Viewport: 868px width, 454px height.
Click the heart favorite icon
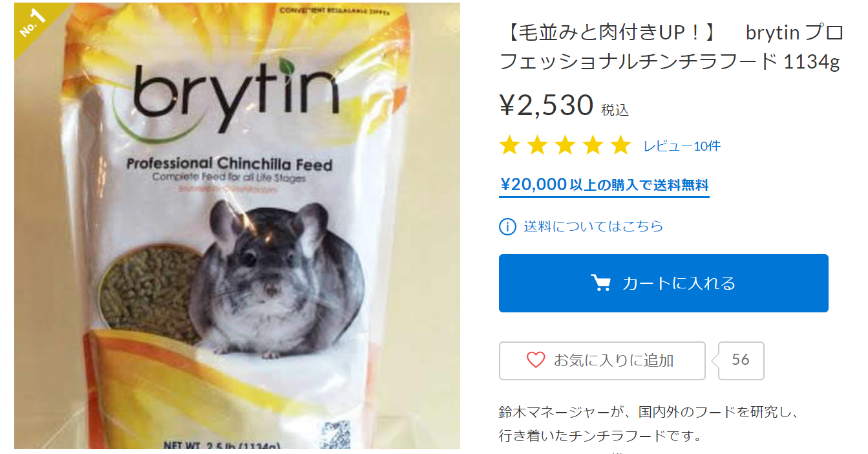535,360
